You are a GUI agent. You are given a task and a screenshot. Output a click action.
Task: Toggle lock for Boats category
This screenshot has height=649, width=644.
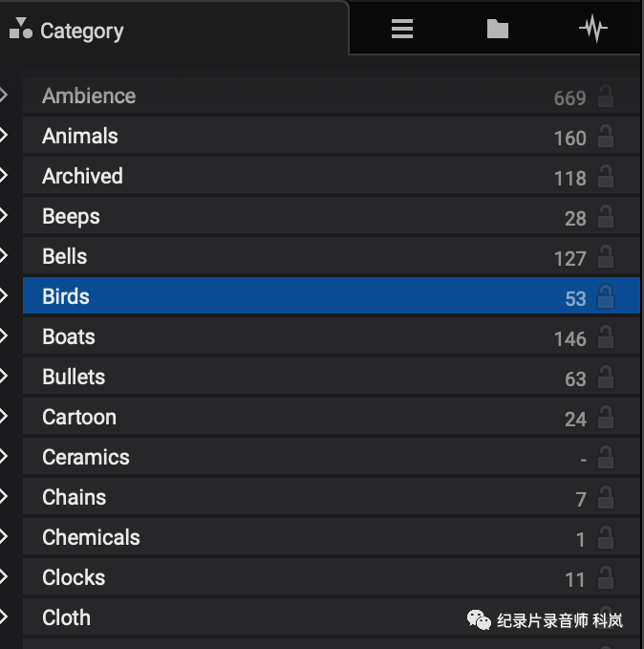606,336
